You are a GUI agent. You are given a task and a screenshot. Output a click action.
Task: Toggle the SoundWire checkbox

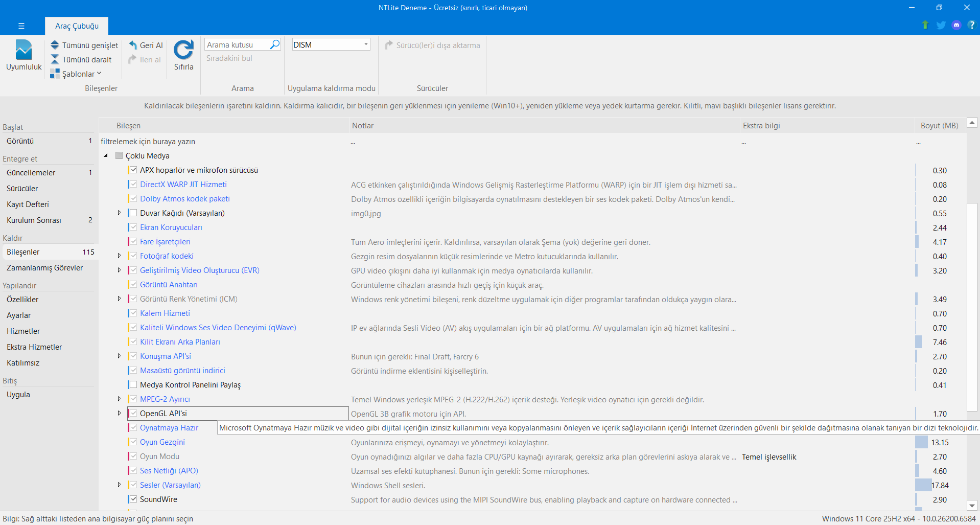click(x=133, y=499)
